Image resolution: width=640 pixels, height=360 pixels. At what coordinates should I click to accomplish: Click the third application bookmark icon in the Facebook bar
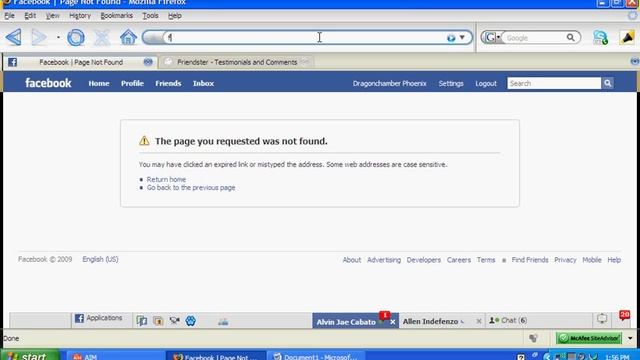(x=174, y=321)
